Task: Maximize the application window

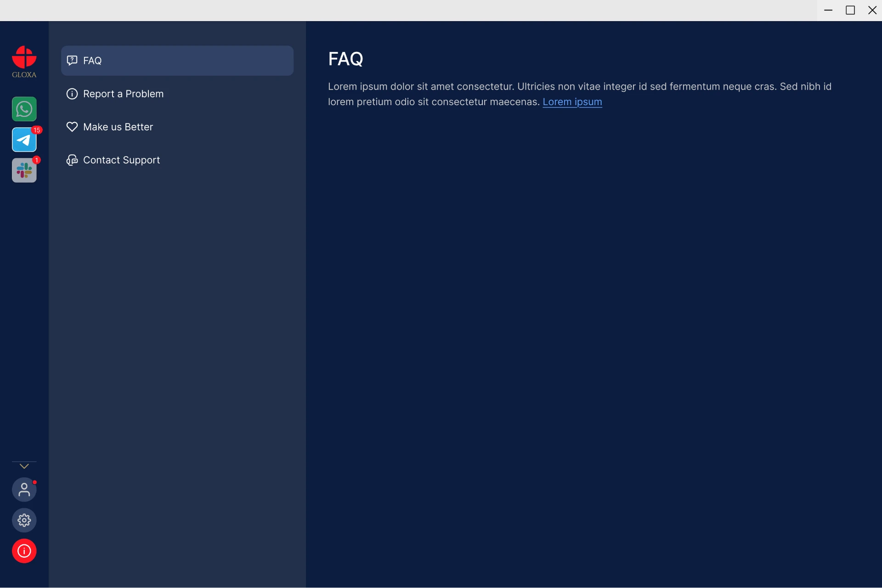Action: [850, 10]
